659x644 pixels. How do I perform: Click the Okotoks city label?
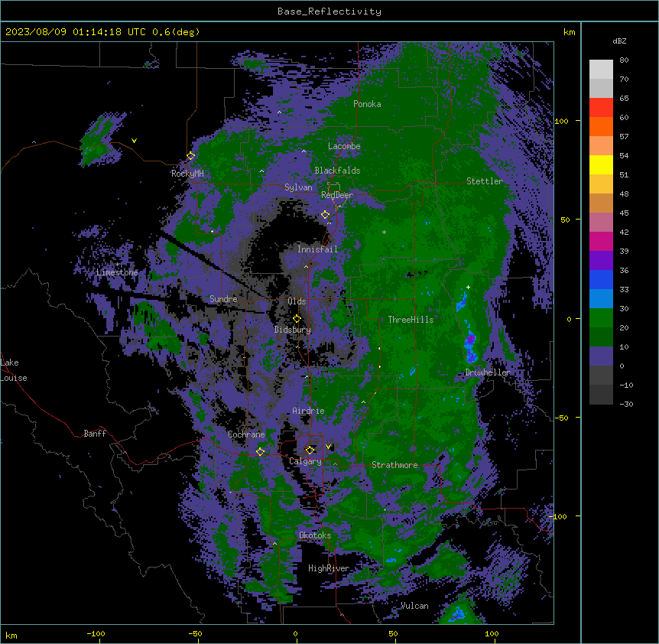315,535
